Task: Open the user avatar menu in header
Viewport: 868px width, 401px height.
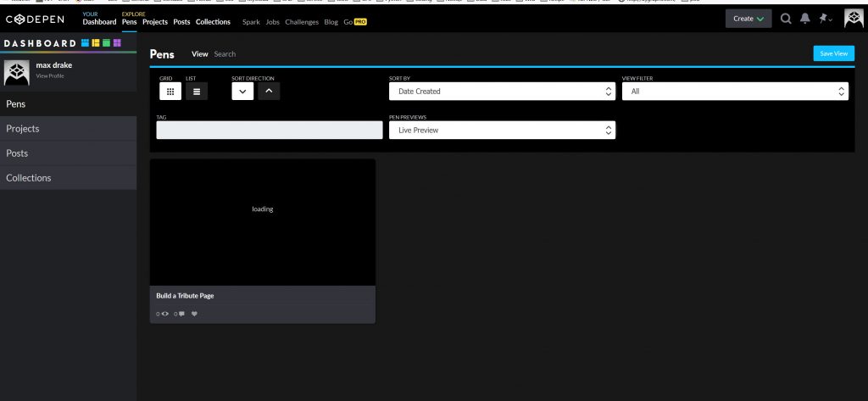Action: [x=854, y=19]
